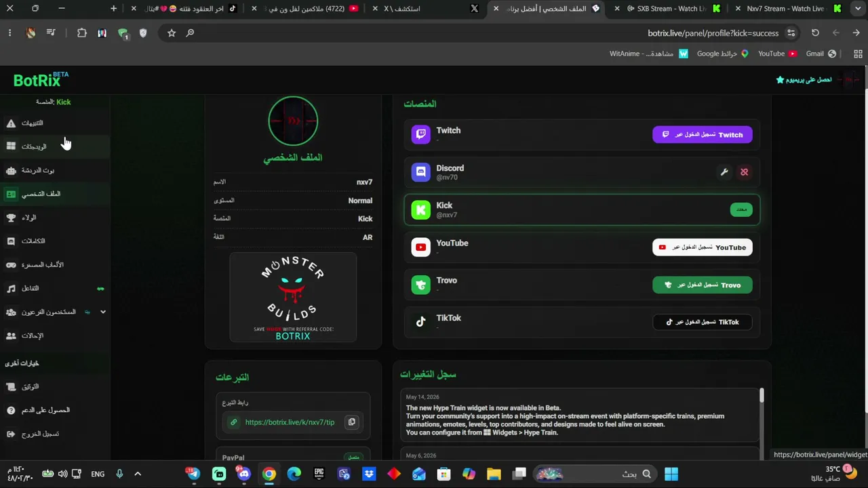
Task: Click the profile avatar image
Action: (293, 121)
